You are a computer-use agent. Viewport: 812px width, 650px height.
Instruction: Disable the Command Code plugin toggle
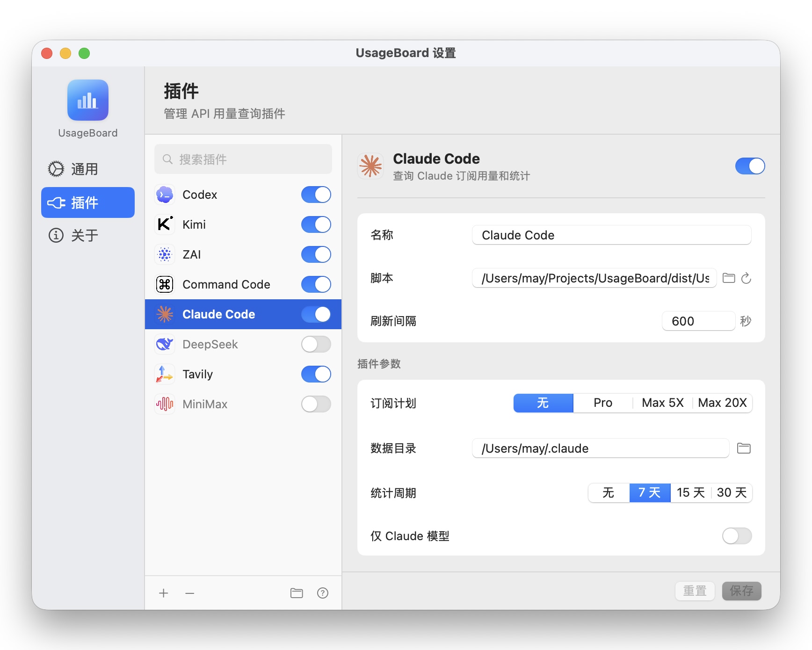pyautogui.click(x=316, y=284)
